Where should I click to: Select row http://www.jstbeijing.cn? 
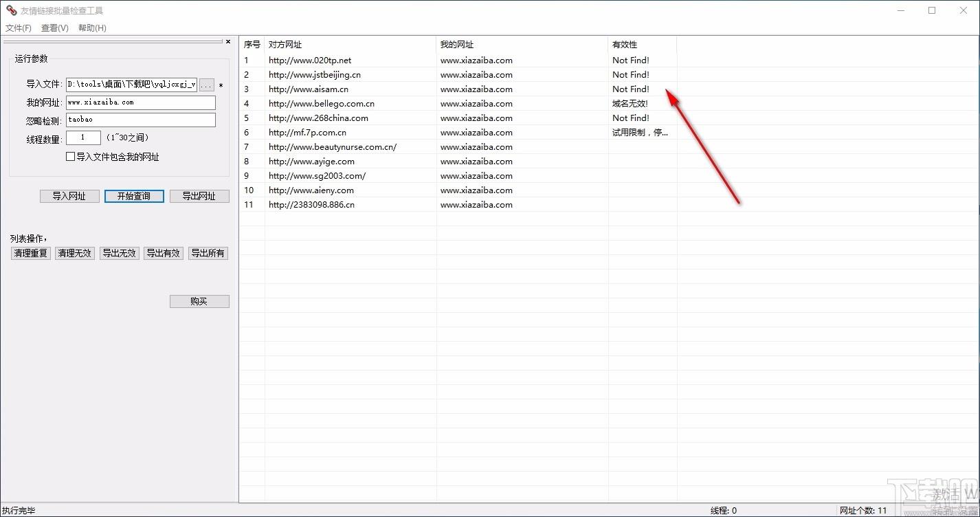[458, 75]
